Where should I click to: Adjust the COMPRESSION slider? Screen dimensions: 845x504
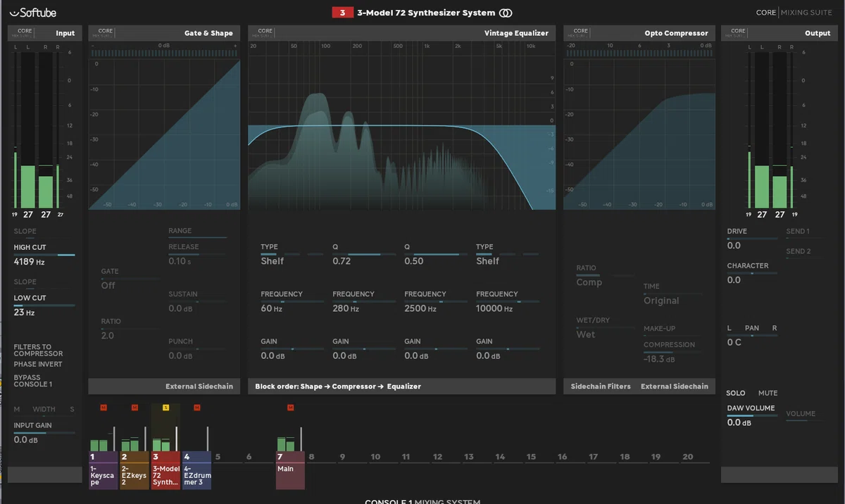(x=673, y=352)
